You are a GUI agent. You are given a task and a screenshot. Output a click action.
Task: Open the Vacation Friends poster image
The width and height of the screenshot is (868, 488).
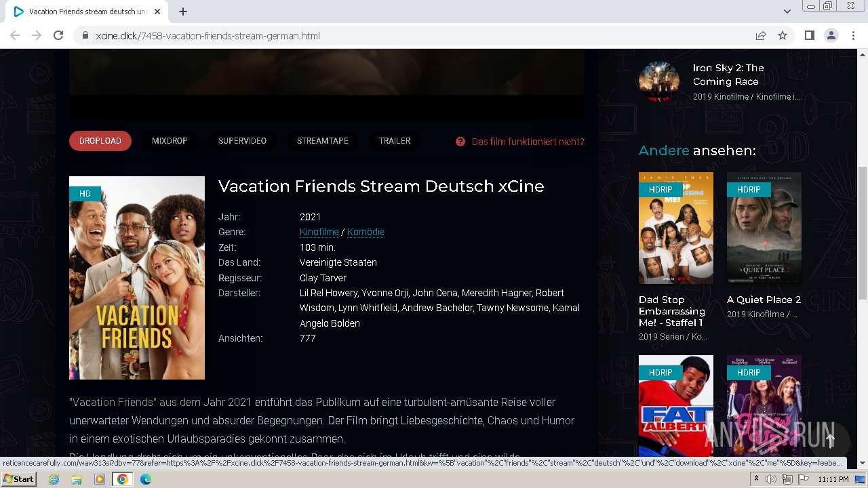[137, 278]
